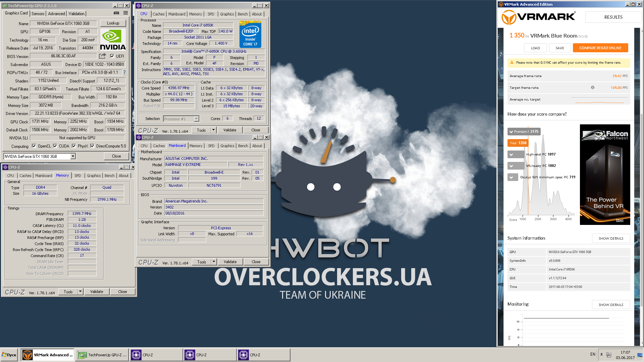Click COMPARE RESULT ONLINE in VRMark
This screenshot has height=362, width=644.
pyautogui.click(x=600, y=48)
